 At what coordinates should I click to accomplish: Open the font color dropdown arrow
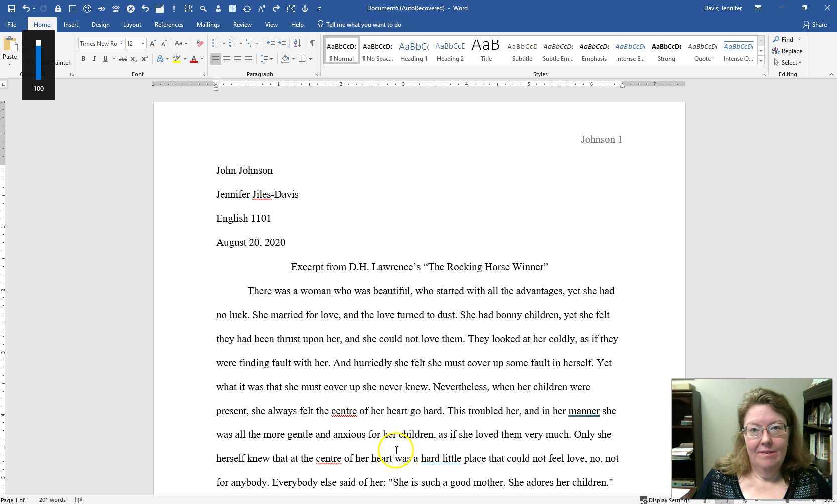coord(201,59)
